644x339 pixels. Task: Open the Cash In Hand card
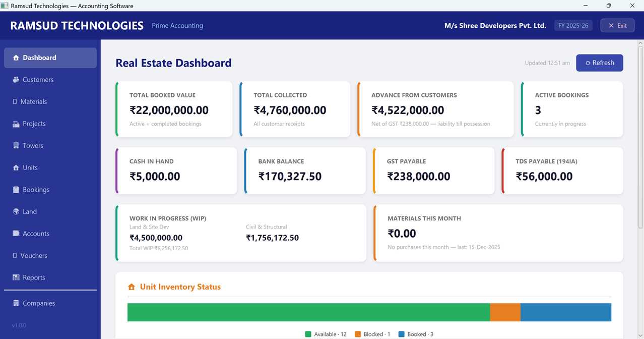coord(176,171)
